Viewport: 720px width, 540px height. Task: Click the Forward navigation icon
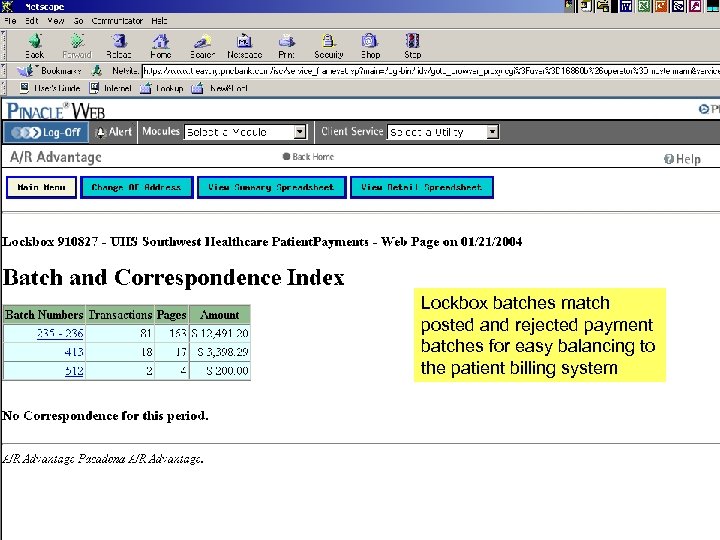[77, 46]
